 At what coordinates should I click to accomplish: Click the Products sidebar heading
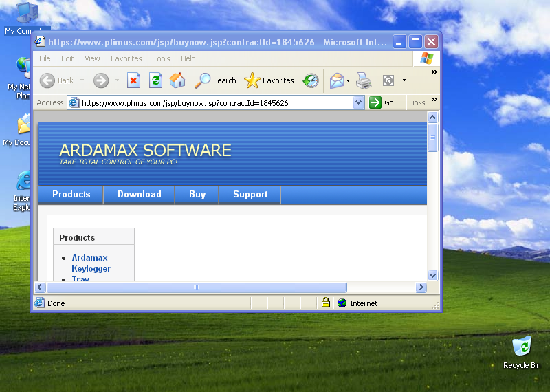[x=77, y=237]
